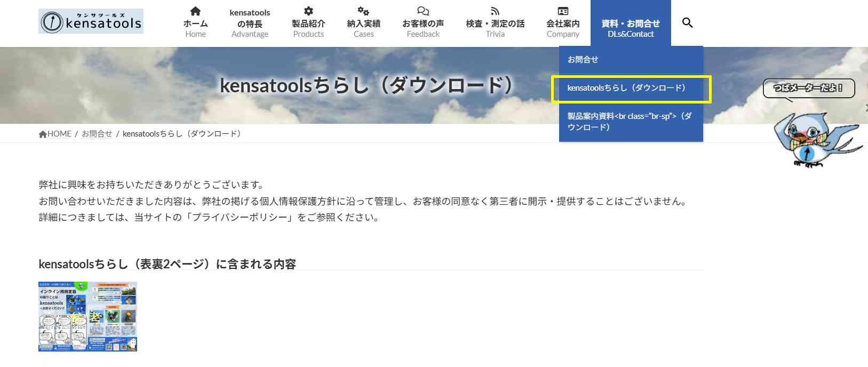This screenshot has width=868, height=367.
Task: Click the 表裏2ページ section heading
Action: pos(167,264)
